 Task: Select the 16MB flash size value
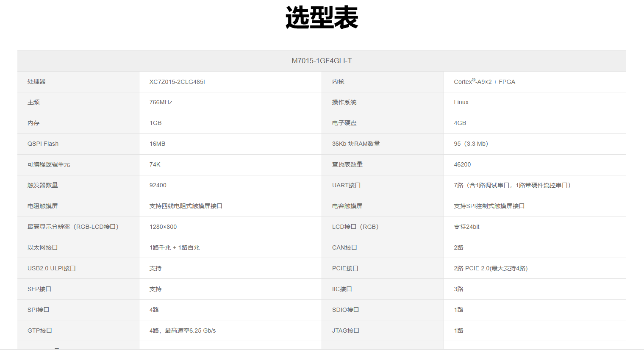click(157, 144)
